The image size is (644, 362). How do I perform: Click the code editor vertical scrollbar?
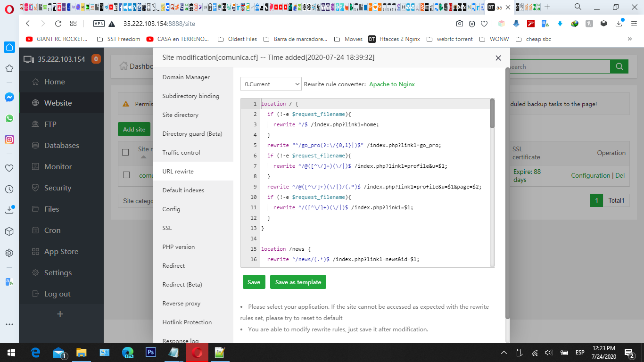coord(492,114)
